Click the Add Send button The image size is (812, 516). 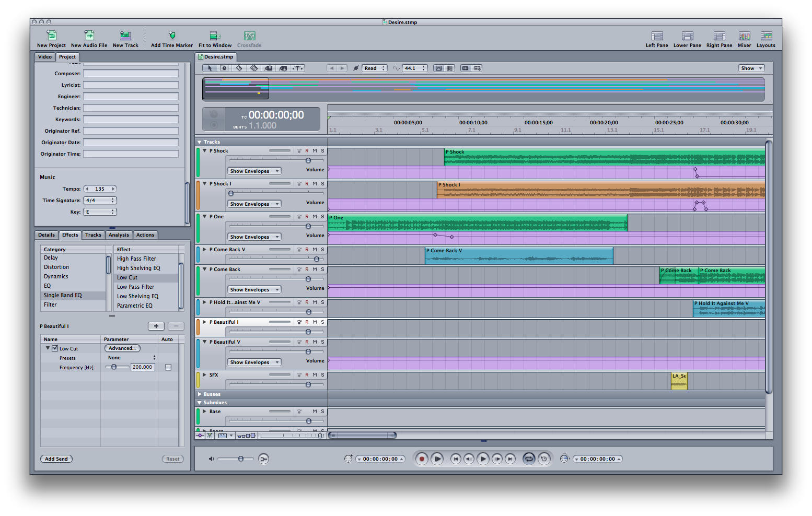pyautogui.click(x=56, y=459)
